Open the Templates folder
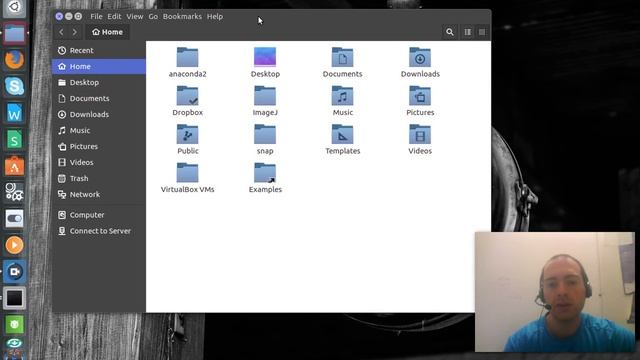Image resolution: width=640 pixels, height=360 pixels. pos(342,134)
